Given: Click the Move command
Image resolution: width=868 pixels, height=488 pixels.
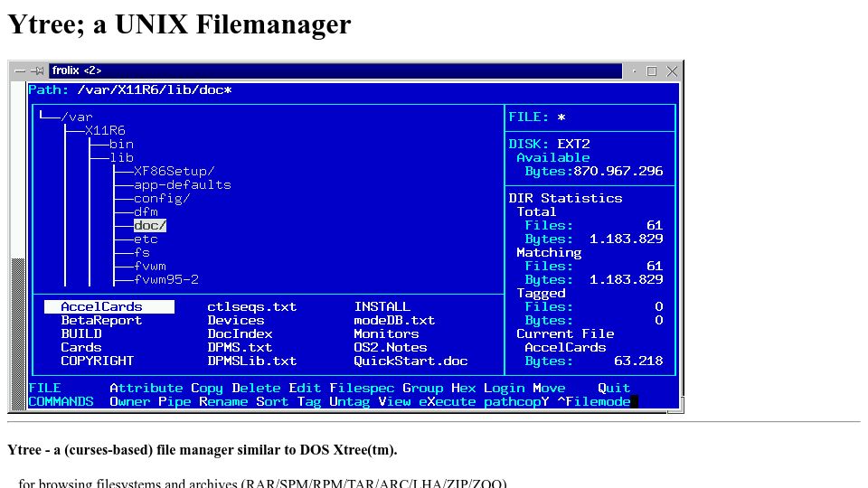Looking at the screenshot, I should point(549,388).
